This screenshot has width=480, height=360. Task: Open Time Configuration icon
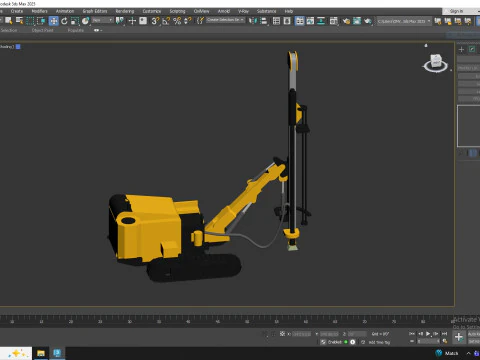[x=445, y=341]
